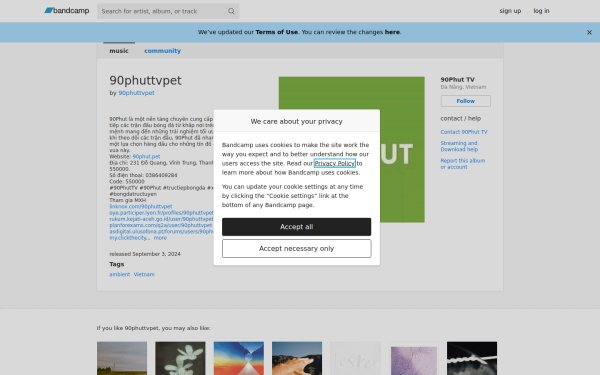
Task: Open the 90Phut TV artist name in sidebar
Action: click(458, 80)
